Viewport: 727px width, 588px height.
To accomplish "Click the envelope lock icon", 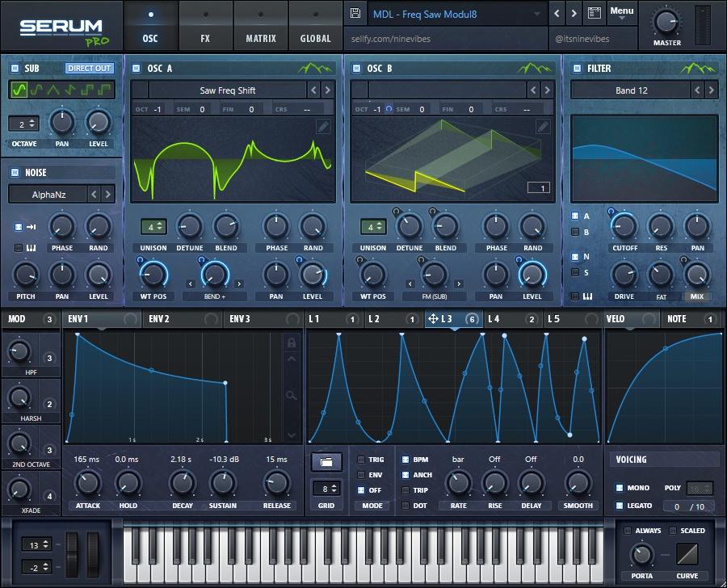I will (291, 342).
